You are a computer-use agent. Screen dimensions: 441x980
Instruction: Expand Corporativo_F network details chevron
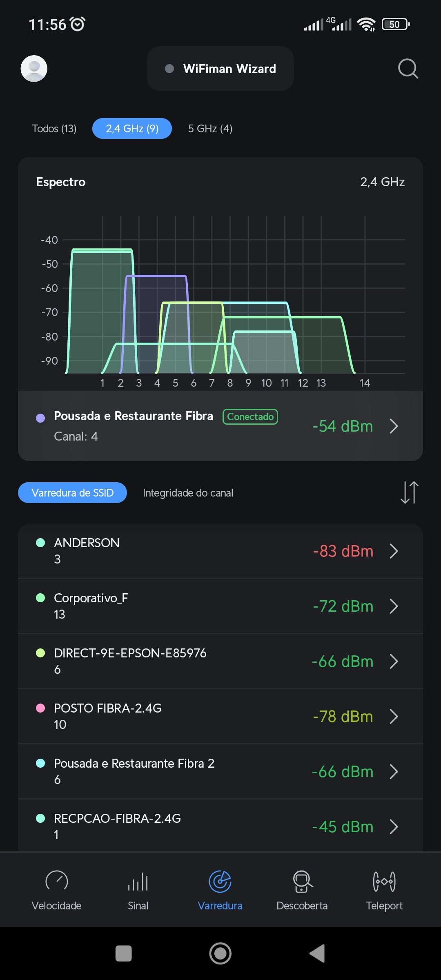click(394, 606)
